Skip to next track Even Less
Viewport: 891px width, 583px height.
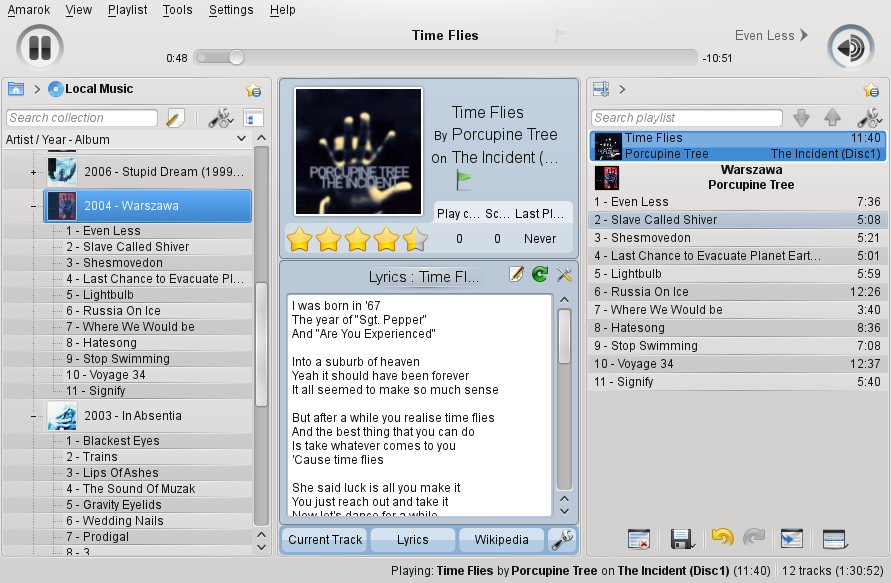[771, 35]
